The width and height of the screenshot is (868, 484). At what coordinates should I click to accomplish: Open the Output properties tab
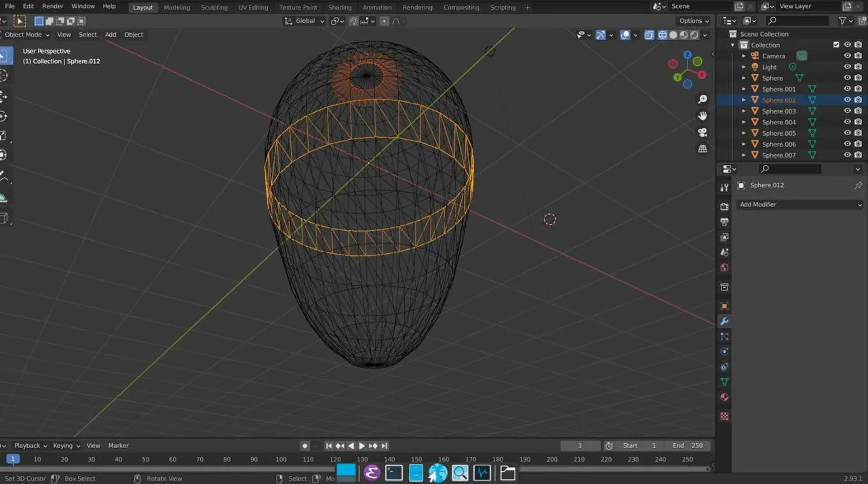724,222
